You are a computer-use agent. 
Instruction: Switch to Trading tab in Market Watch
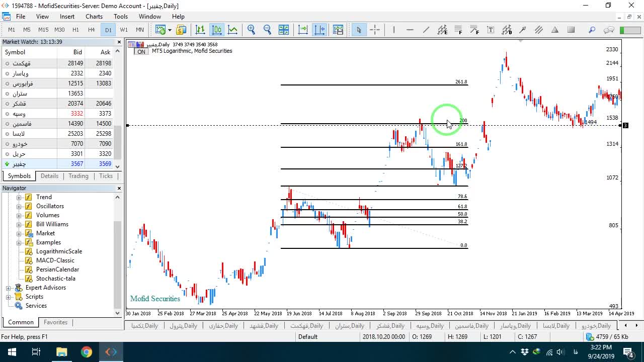[78, 176]
